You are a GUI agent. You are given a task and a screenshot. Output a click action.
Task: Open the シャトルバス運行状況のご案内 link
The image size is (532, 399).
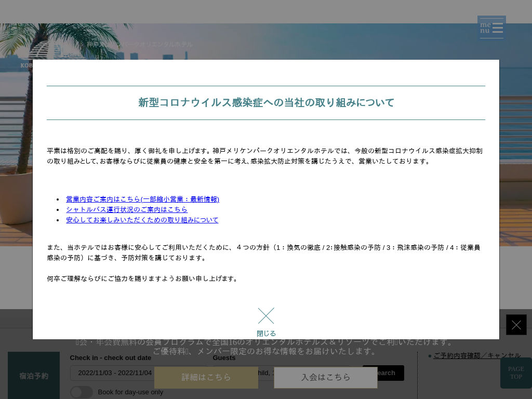point(127,210)
